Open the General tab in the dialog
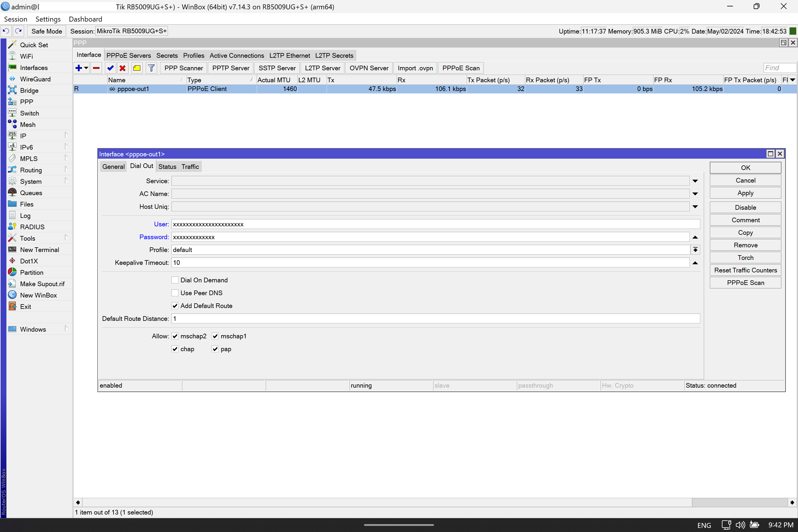This screenshot has height=532, width=798. 113,166
